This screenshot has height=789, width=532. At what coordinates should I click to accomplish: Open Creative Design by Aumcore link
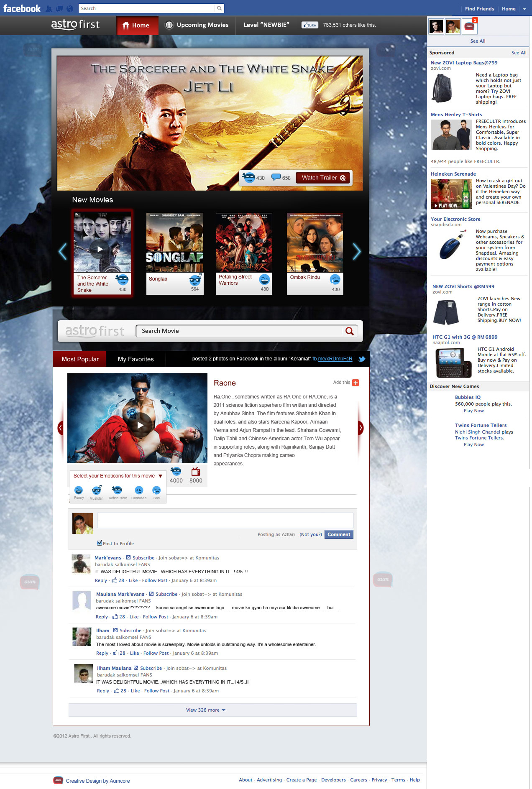pos(98,781)
